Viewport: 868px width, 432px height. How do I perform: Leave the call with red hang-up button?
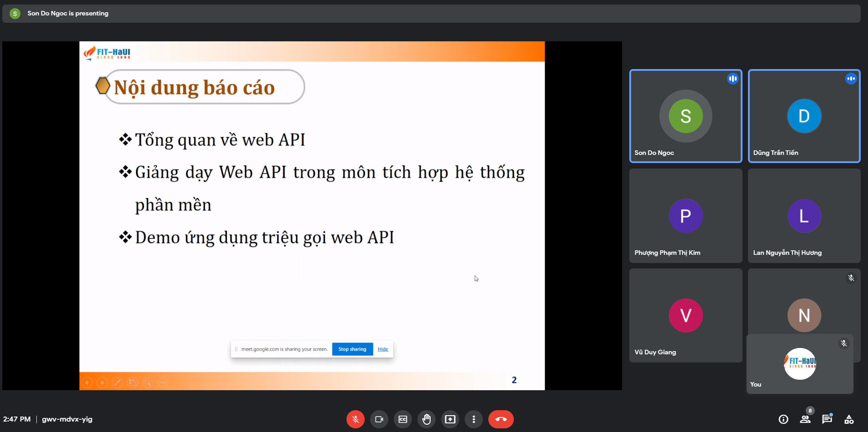(x=501, y=419)
